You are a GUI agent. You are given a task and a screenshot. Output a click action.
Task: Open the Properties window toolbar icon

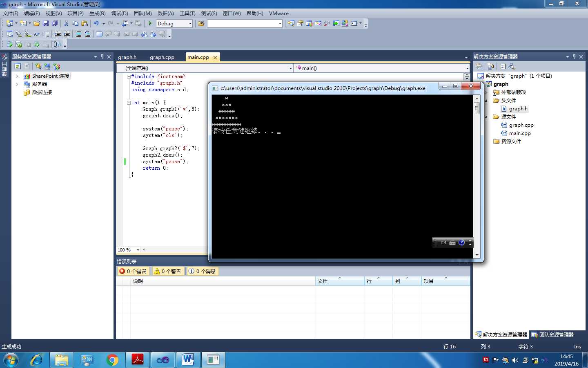[x=300, y=23]
